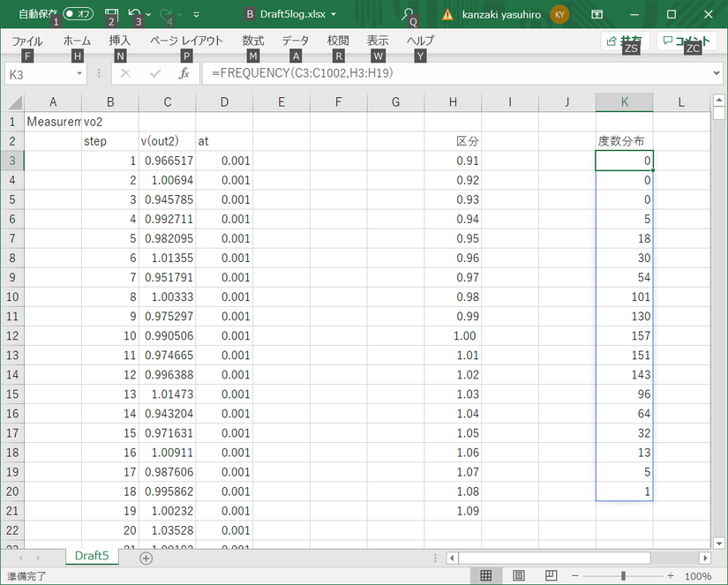Switch to Page Layout view in status bar

pos(518,576)
